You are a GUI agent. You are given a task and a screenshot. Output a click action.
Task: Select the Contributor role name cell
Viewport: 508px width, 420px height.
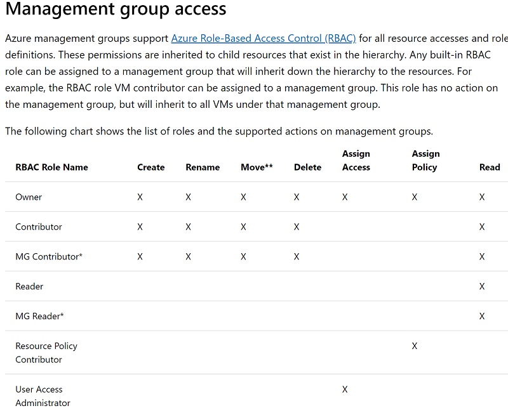[x=39, y=227]
